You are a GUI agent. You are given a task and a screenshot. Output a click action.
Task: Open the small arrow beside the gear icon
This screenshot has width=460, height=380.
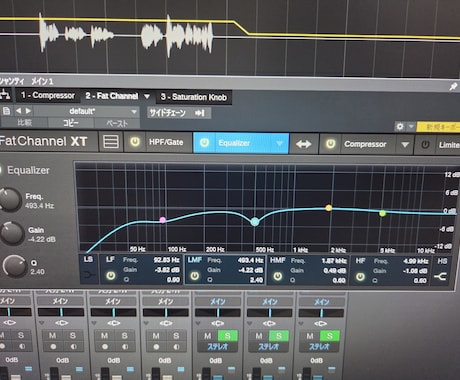411,127
